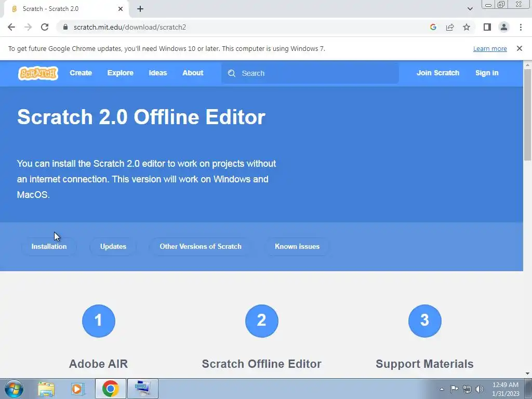The height and width of the screenshot is (399, 532).
Task: Click the step 2 circle
Action: [262, 321]
